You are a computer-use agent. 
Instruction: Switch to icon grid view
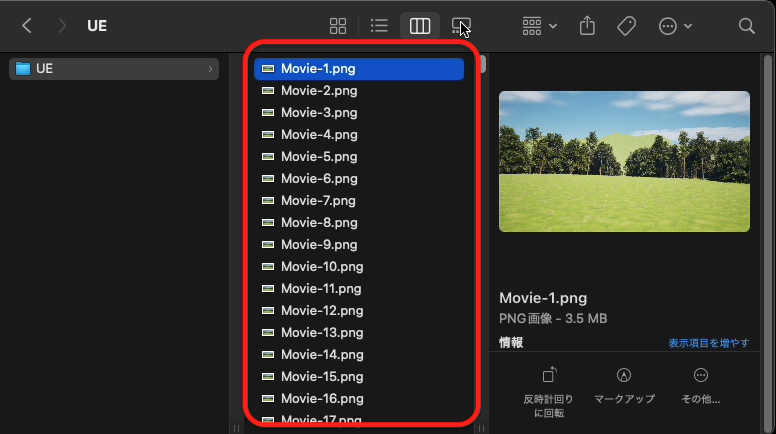pos(338,26)
